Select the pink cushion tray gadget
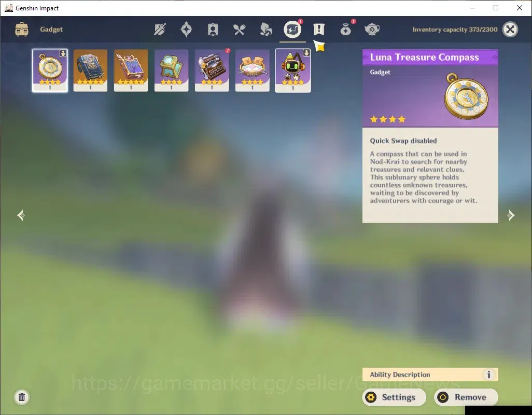 (253, 70)
